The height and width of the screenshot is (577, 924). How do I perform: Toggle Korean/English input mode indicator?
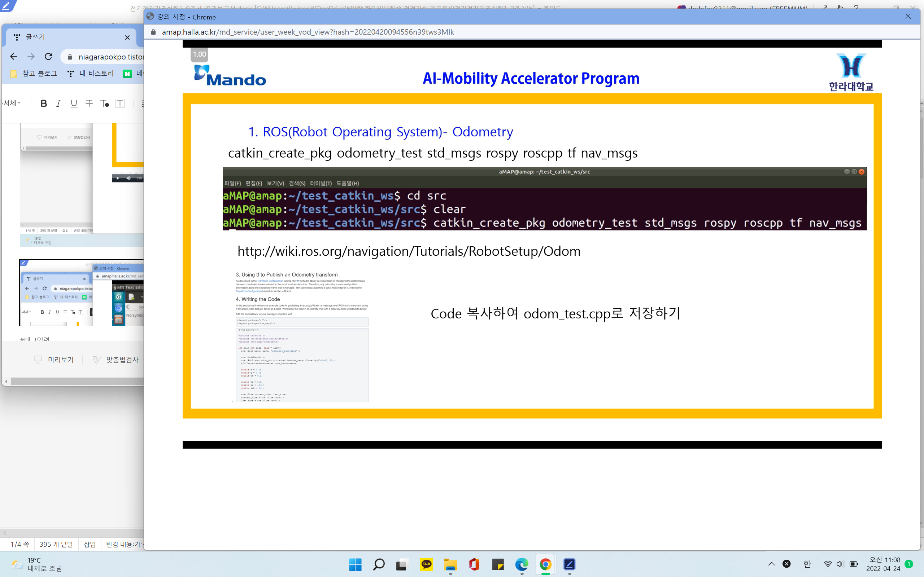[807, 564]
